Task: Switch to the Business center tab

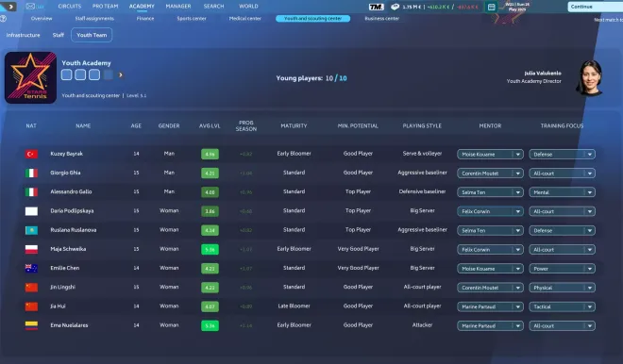Action: [382, 19]
